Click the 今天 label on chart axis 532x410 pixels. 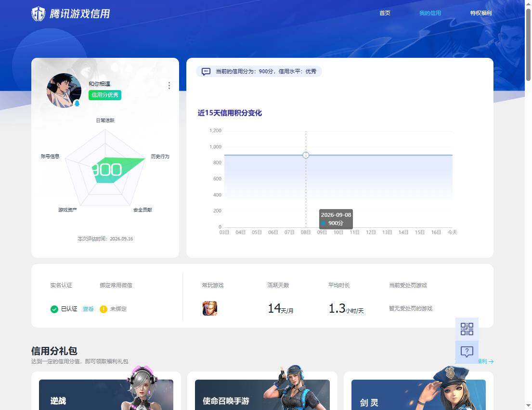pyautogui.click(x=452, y=233)
